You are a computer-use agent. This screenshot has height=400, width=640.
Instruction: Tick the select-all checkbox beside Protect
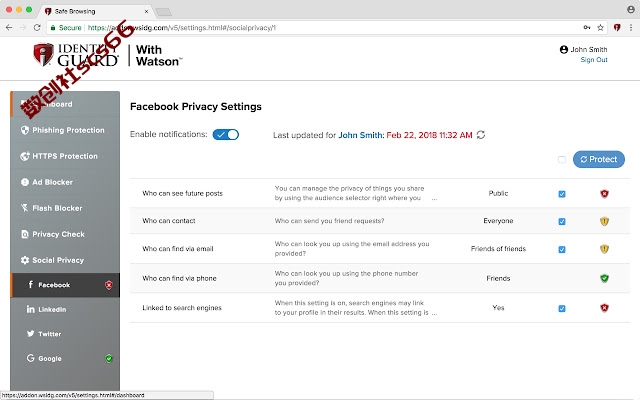562,159
